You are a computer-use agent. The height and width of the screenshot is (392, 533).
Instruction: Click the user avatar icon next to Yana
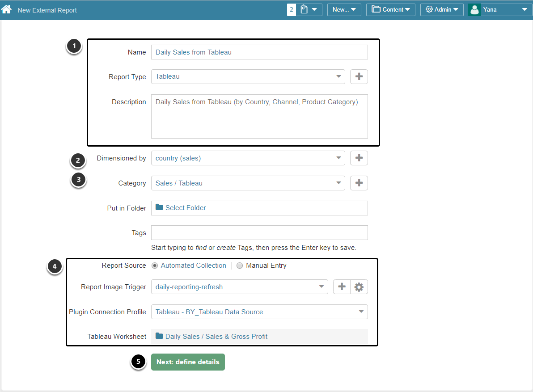[x=474, y=9]
